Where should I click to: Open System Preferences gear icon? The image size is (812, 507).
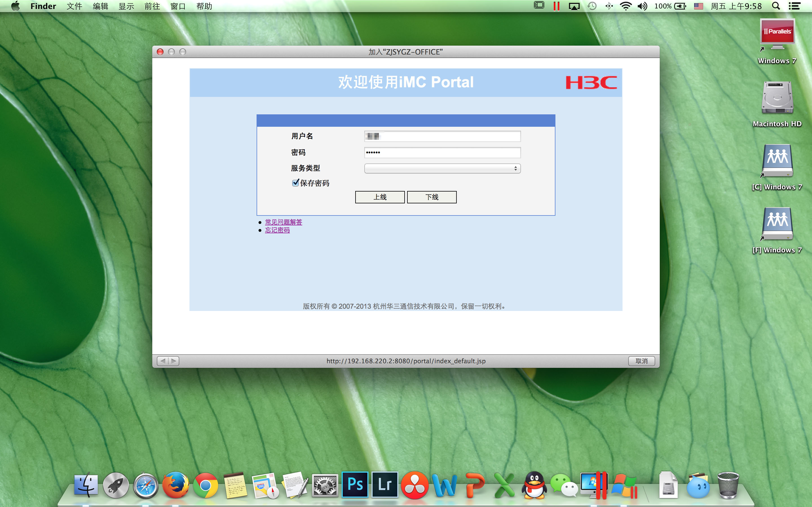coord(325,485)
